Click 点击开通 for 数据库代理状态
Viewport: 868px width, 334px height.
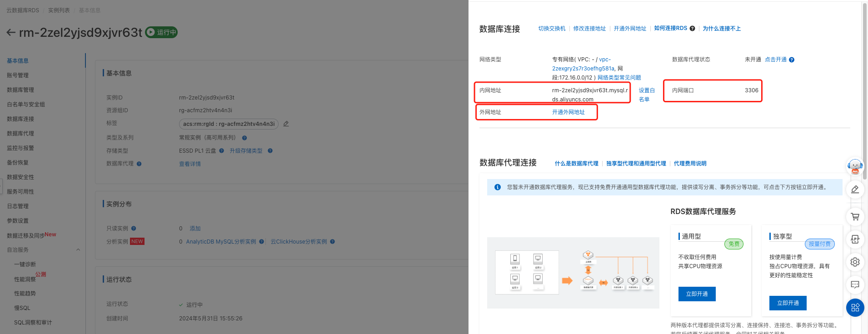click(x=776, y=60)
